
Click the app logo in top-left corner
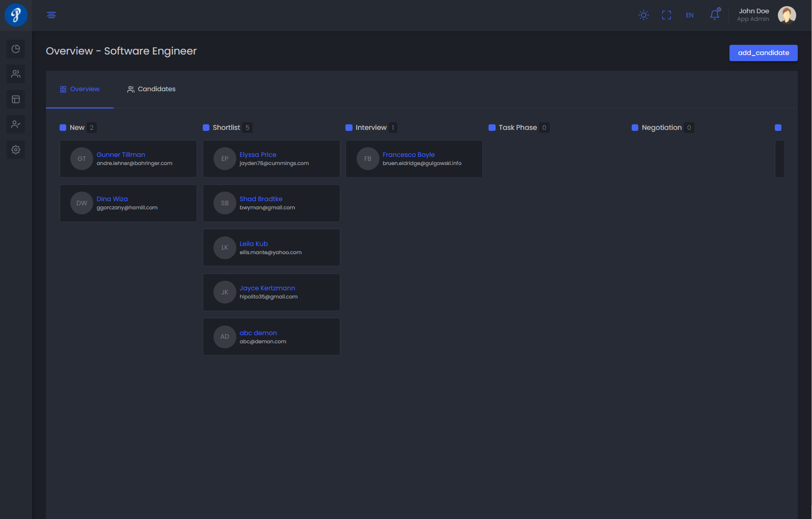point(16,15)
